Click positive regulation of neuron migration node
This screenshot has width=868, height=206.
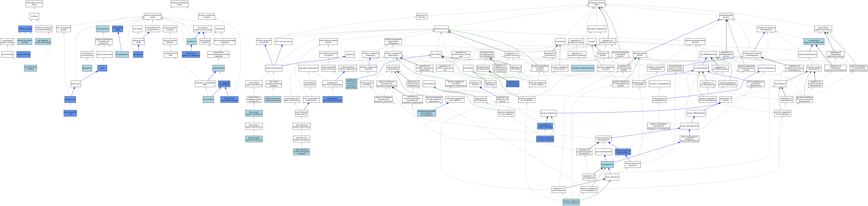(x=545, y=139)
